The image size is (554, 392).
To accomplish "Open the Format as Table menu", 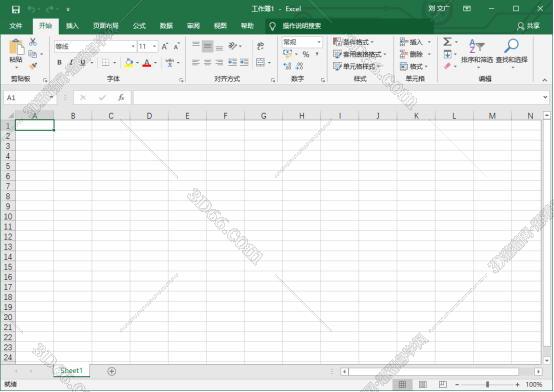I will point(359,54).
